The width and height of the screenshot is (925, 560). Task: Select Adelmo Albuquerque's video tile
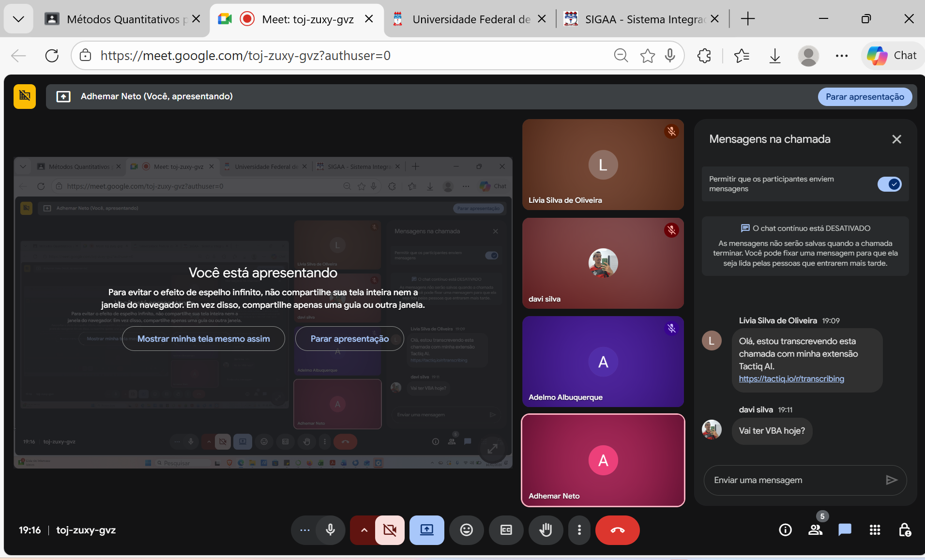[x=603, y=362]
